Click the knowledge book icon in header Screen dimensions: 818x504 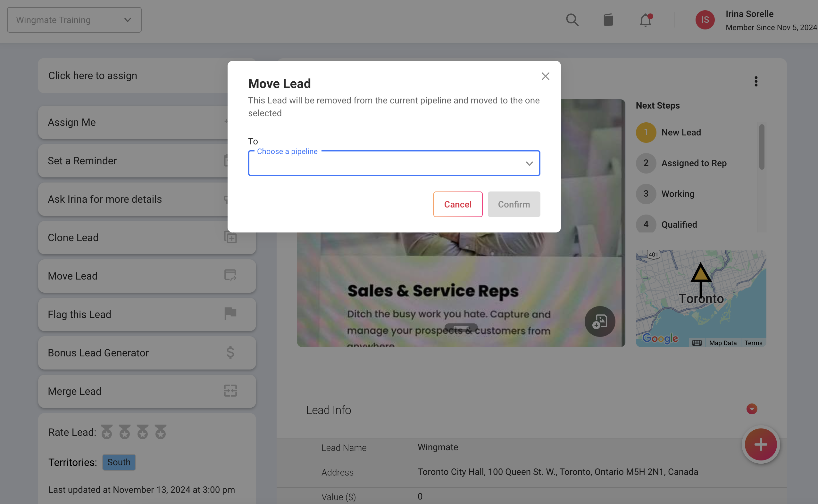pos(608,20)
